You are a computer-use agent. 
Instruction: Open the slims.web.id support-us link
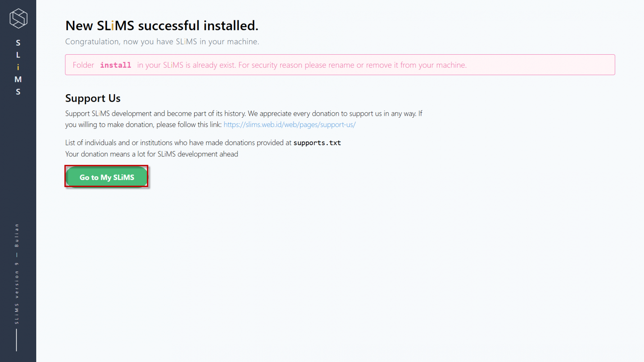pos(289,125)
